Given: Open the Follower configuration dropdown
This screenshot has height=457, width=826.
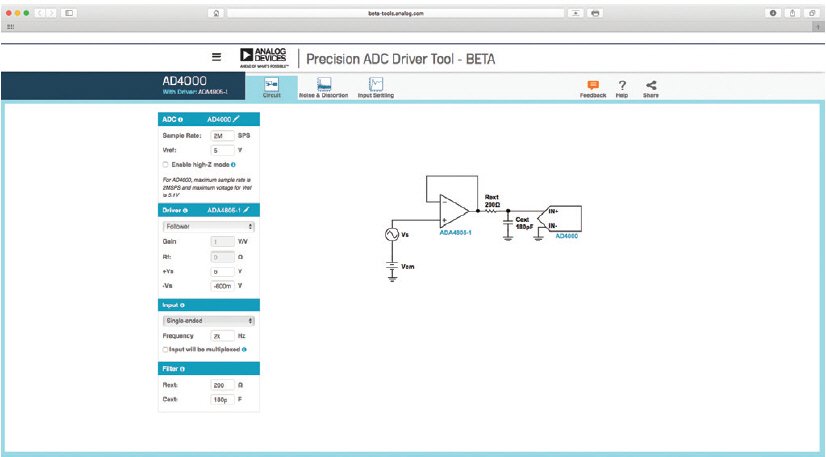Looking at the screenshot, I should pos(208,227).
